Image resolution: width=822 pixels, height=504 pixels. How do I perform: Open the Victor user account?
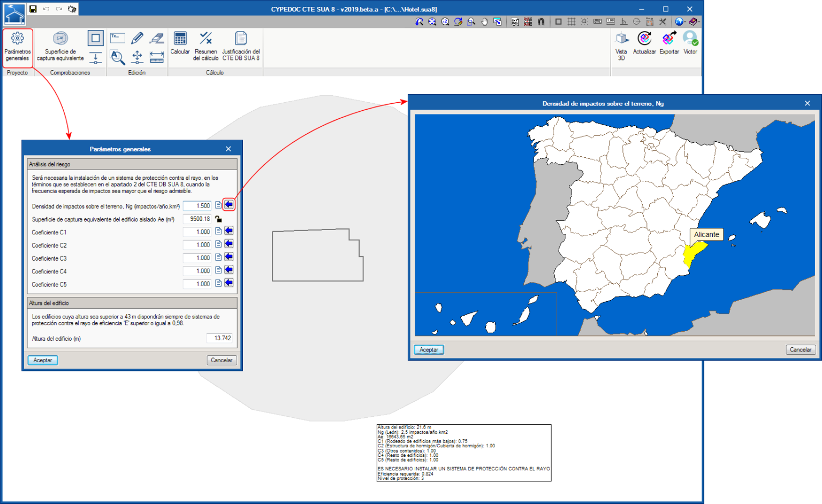[x=690, y=43]
